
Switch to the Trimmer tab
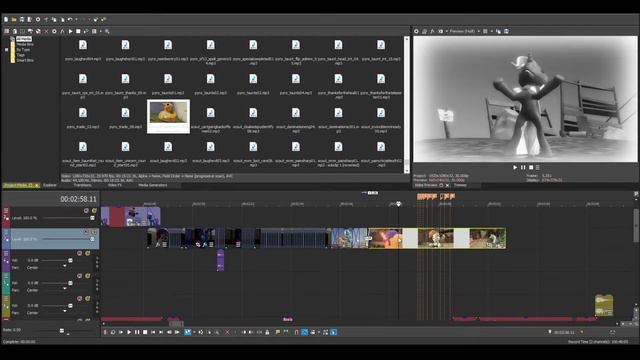coord(460,185)
